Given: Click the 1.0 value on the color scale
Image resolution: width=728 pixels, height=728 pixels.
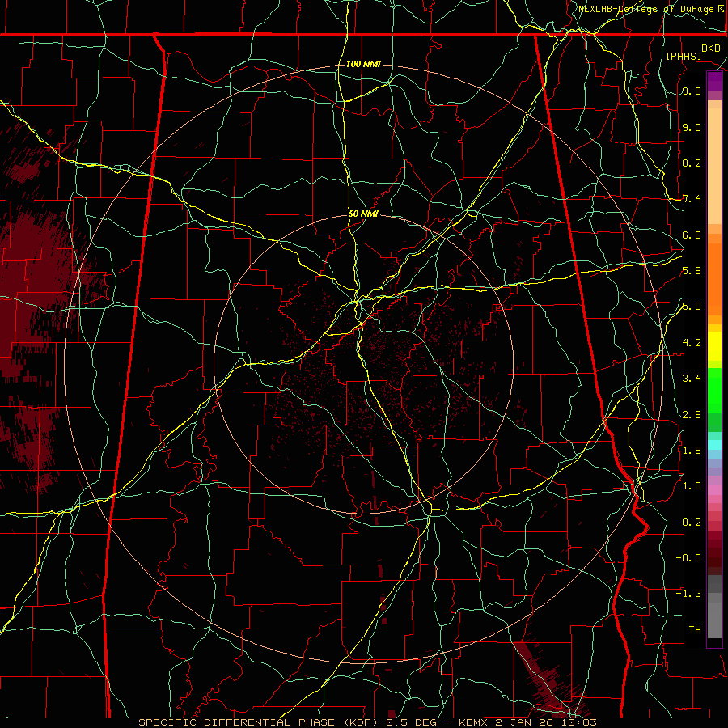Looking at the screenshot, I should coord(692,486).
